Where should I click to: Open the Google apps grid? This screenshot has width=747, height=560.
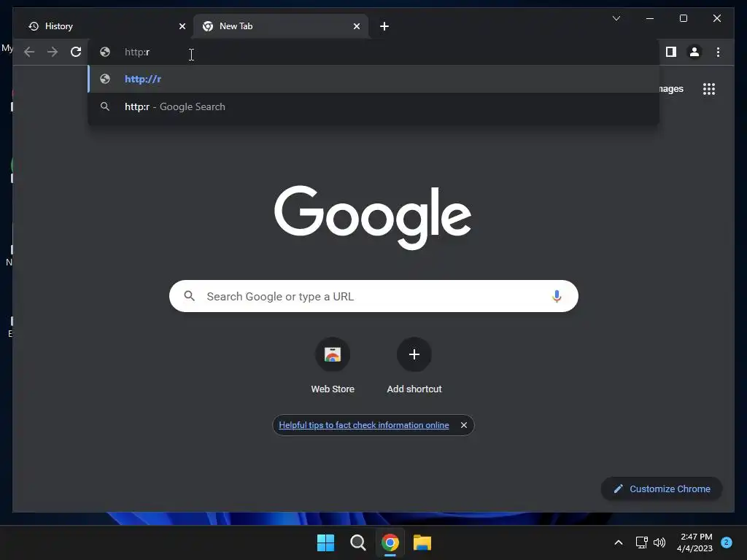(709, 89)
